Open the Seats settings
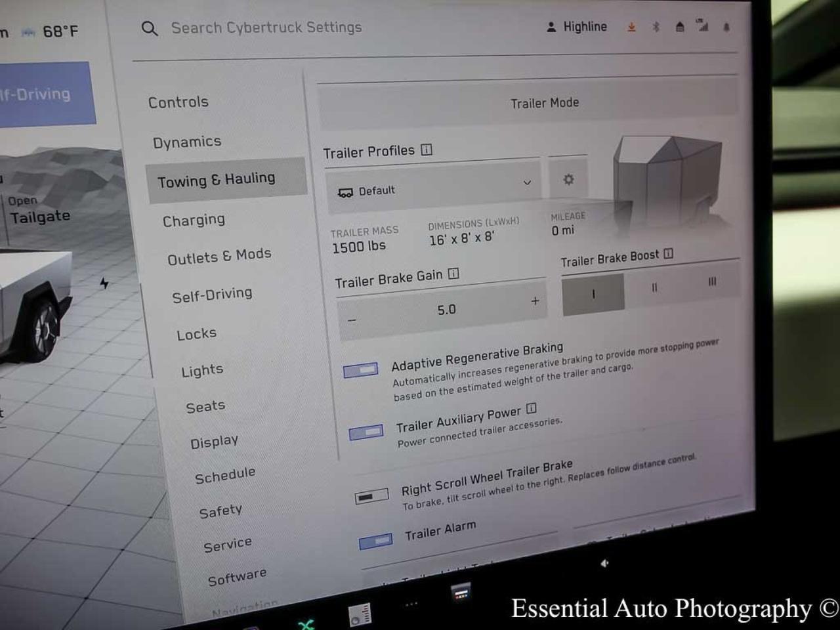 pos(205,407)
